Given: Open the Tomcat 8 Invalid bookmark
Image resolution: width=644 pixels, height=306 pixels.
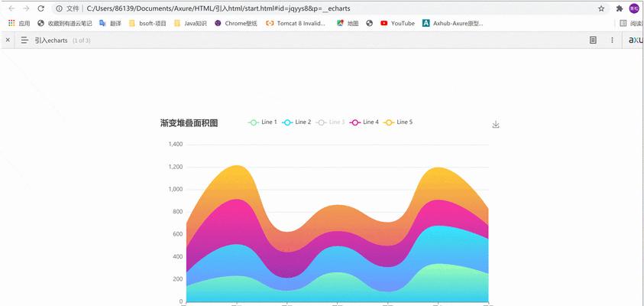Looking at the screenshot, I should click(x=296, y=24).
